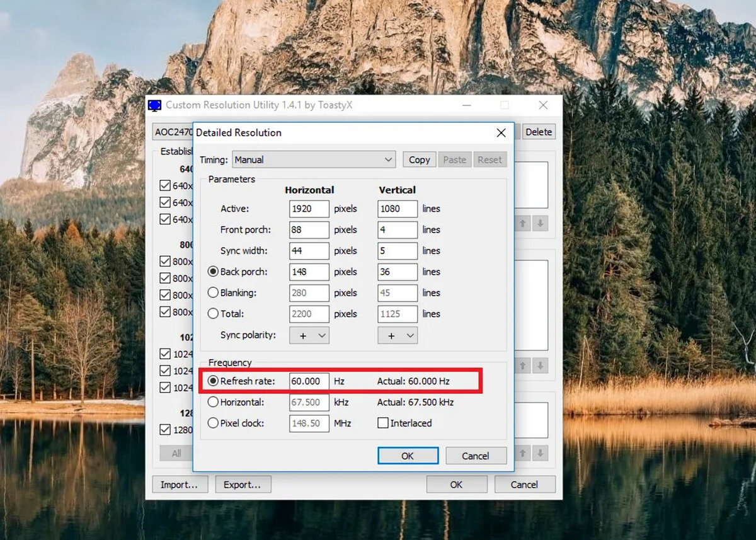The image size is (756, 540).
Task: Click the horizontal Active field showing 1920
Action: 309,209
